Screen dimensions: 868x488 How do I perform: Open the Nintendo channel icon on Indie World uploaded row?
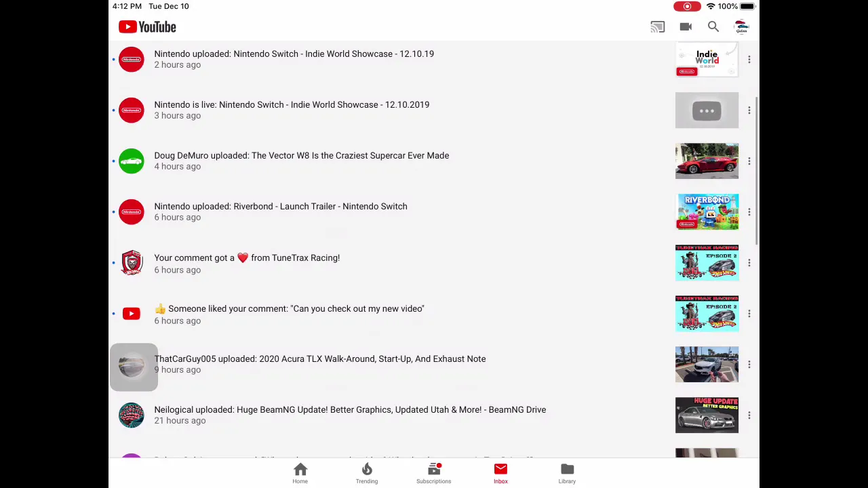[132, 60]
